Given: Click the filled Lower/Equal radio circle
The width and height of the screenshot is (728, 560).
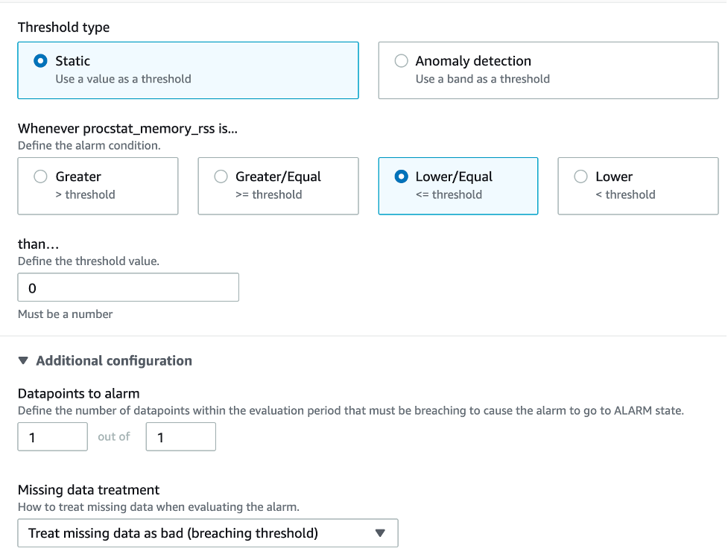Looking at the screenshot, I should click(401, 176).
